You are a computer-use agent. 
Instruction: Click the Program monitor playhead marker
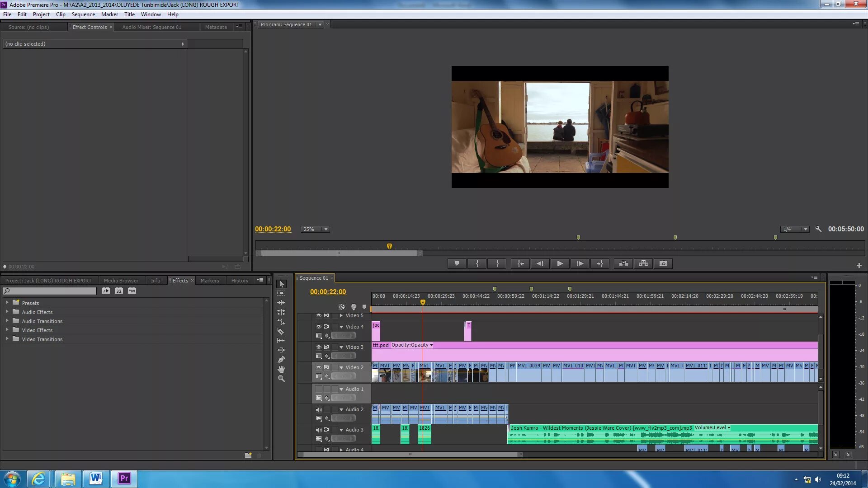tap(389, 246)
